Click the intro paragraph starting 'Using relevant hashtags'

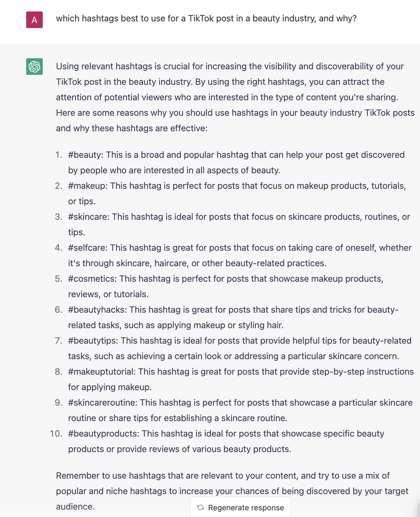230,97
